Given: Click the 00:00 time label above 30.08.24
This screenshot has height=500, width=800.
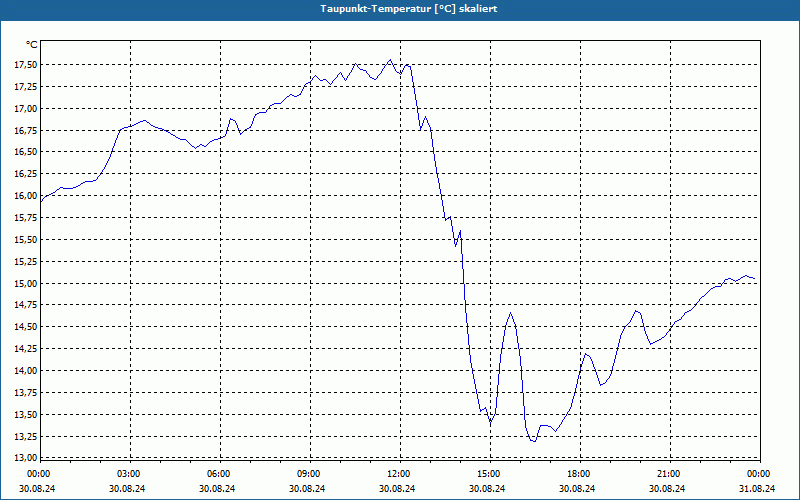Looking at the screenshot, I should click(38, 474).
